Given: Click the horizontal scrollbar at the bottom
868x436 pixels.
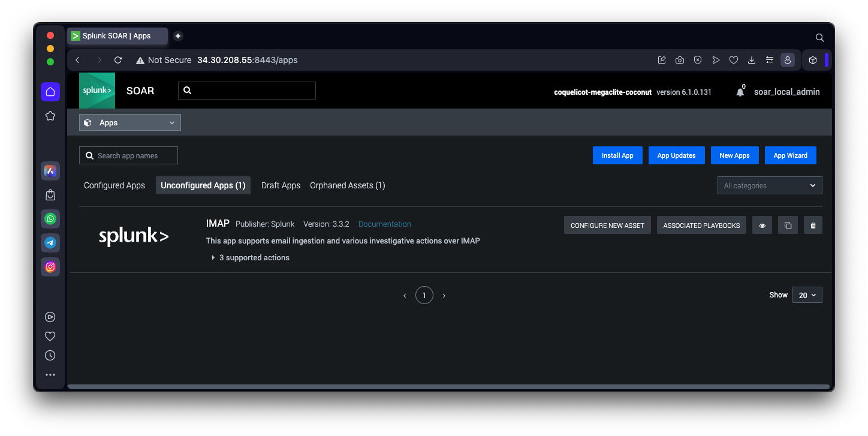Looking at the screenshot, I should click(448, 387).
